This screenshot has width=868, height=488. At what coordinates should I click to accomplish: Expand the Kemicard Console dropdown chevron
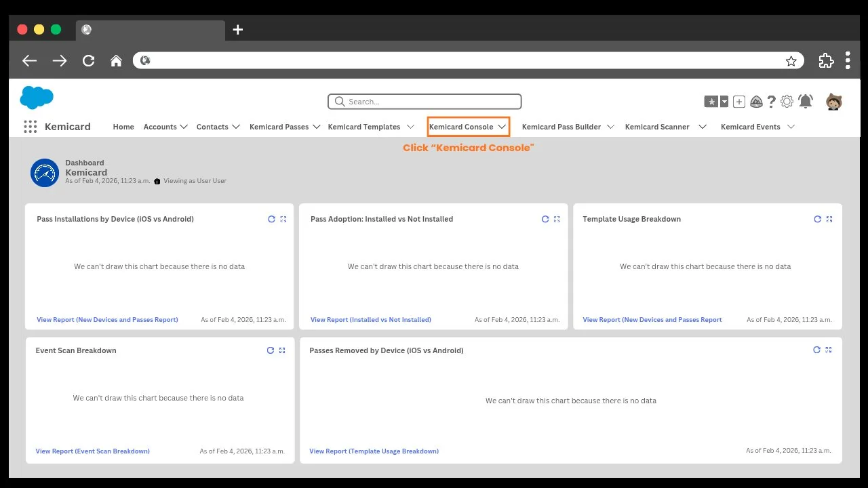coord(502,127)
